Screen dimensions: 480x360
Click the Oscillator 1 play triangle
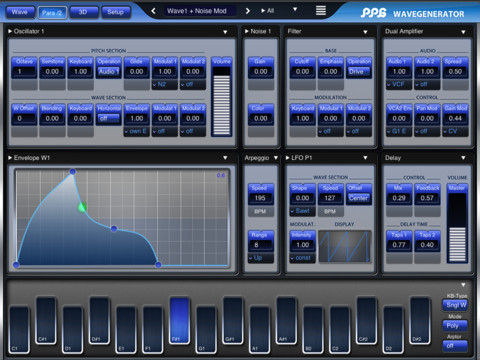(x=10, y=31)
